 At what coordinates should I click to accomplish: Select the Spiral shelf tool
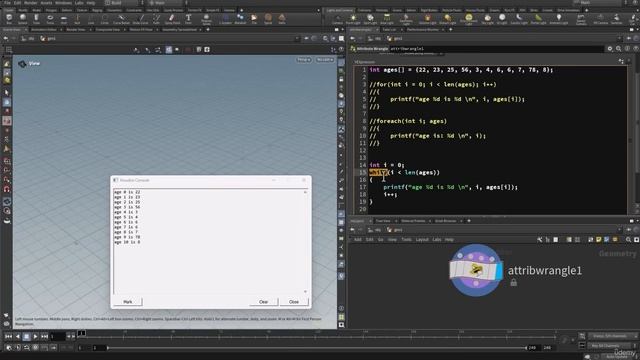[268, 19]
